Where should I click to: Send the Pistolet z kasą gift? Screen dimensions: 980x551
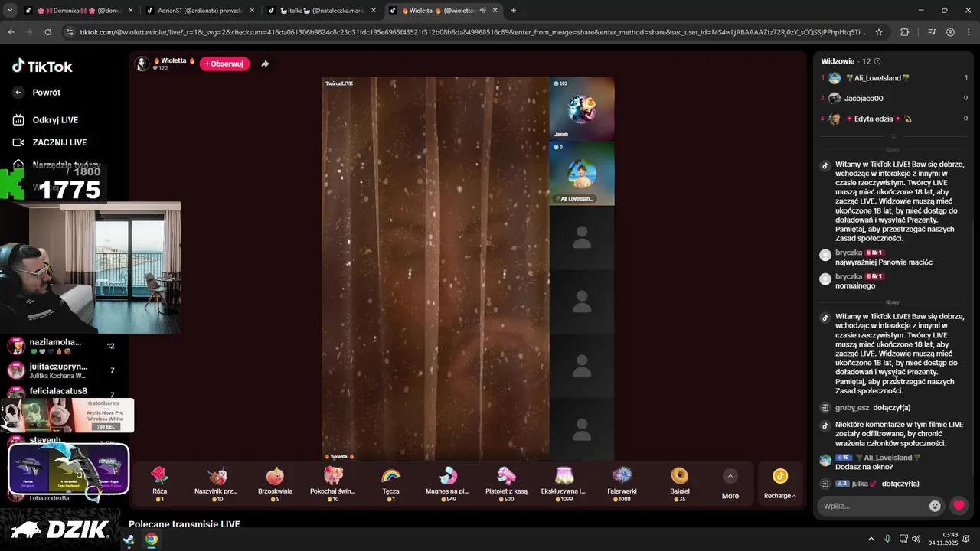tap(506, 484)
